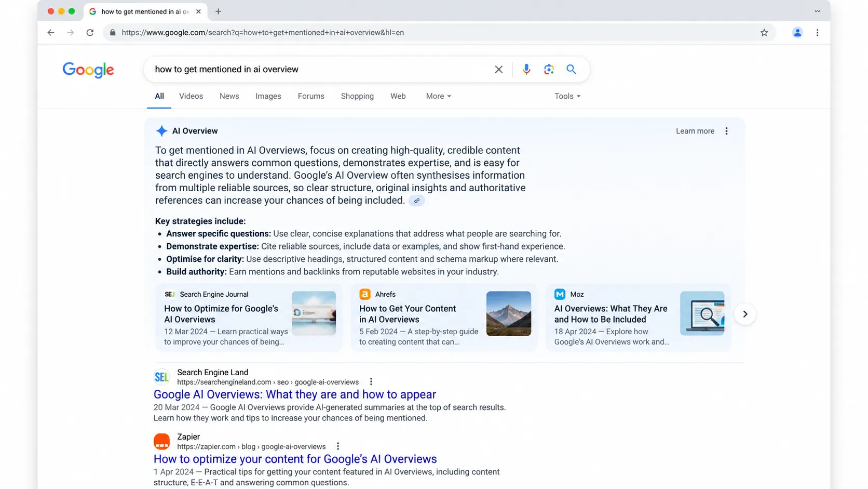
Task: Click the Search Engine Land favicon
Action: [161, 377]
